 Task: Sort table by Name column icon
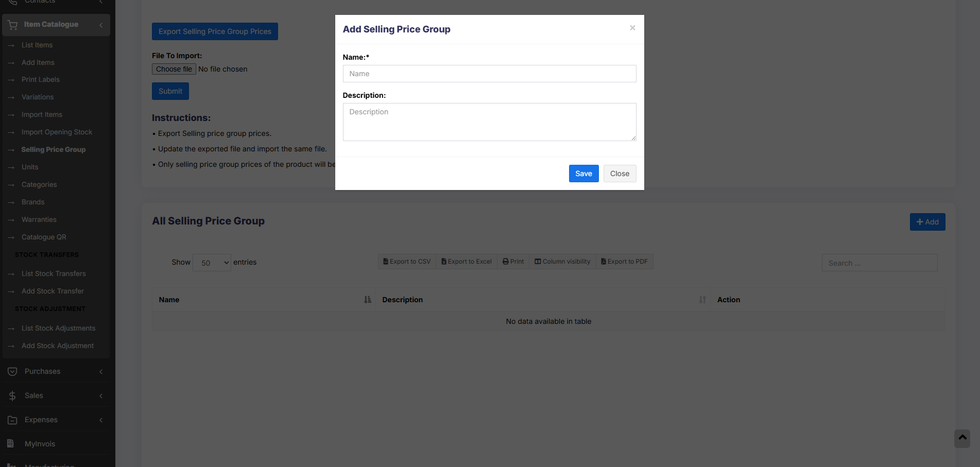tap(367, 300)
